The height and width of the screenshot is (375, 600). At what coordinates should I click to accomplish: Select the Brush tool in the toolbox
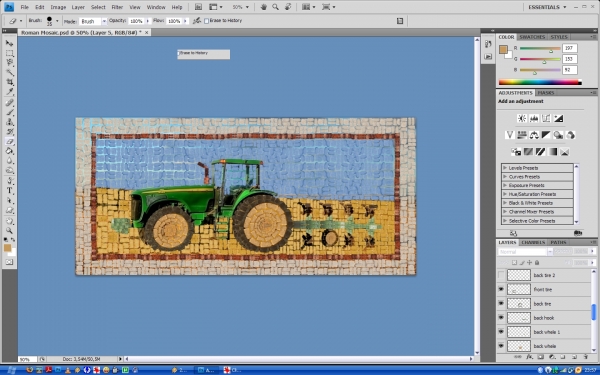[9, 112]
